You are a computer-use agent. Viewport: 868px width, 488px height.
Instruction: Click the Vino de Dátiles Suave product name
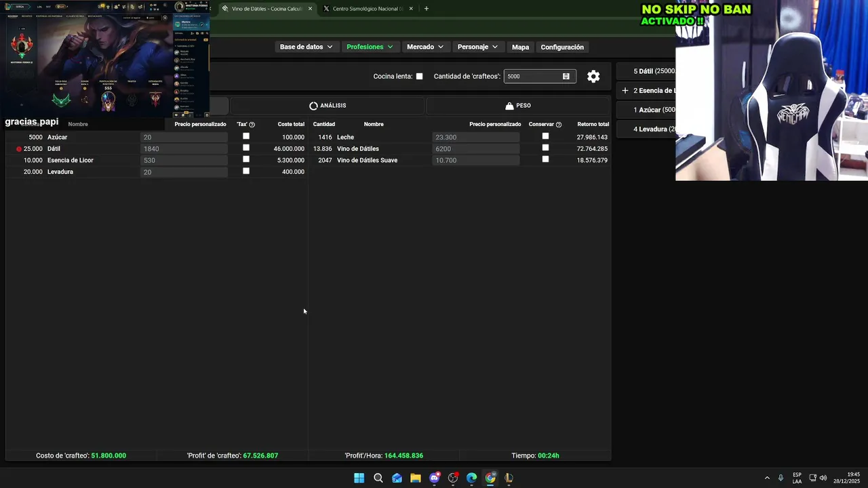tap(367, 161)
